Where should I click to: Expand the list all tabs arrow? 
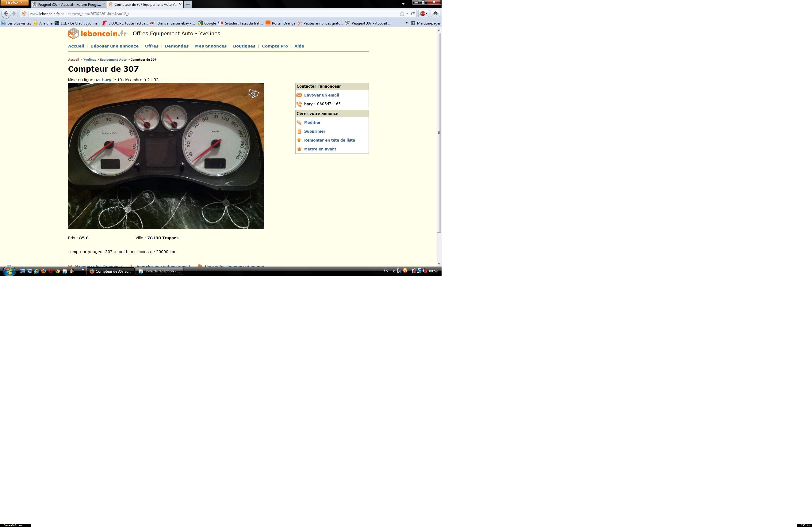[403, 4]
